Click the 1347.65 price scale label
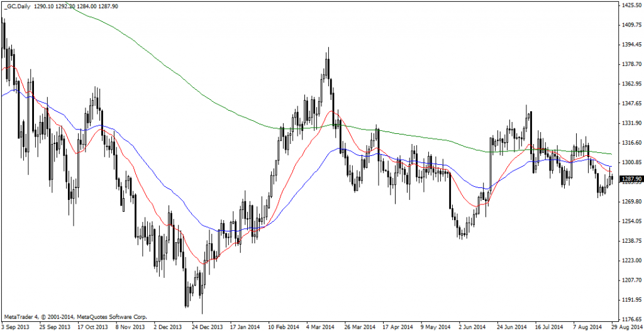The width and height of the screenshot is (644, 332). pyautogui.click(x=630, y=103)
